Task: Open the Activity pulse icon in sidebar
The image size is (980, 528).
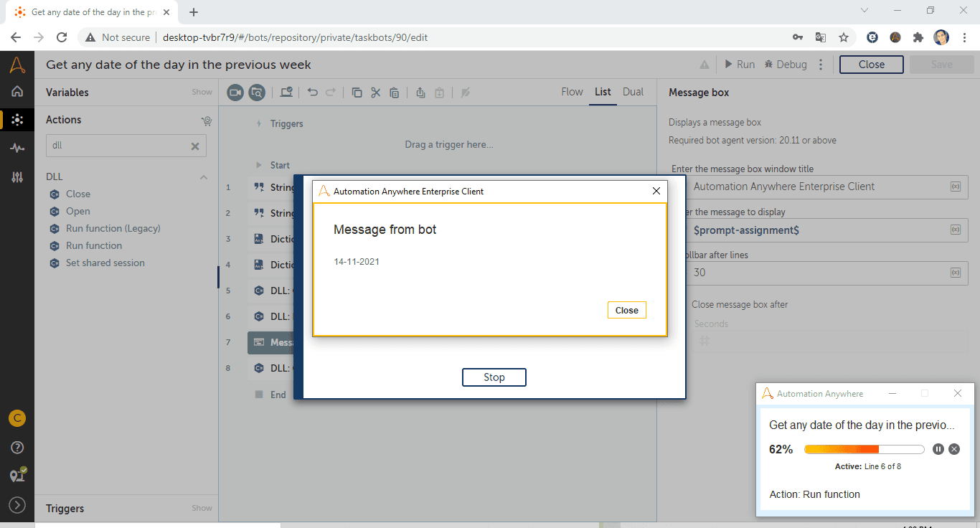Action: 17,148
